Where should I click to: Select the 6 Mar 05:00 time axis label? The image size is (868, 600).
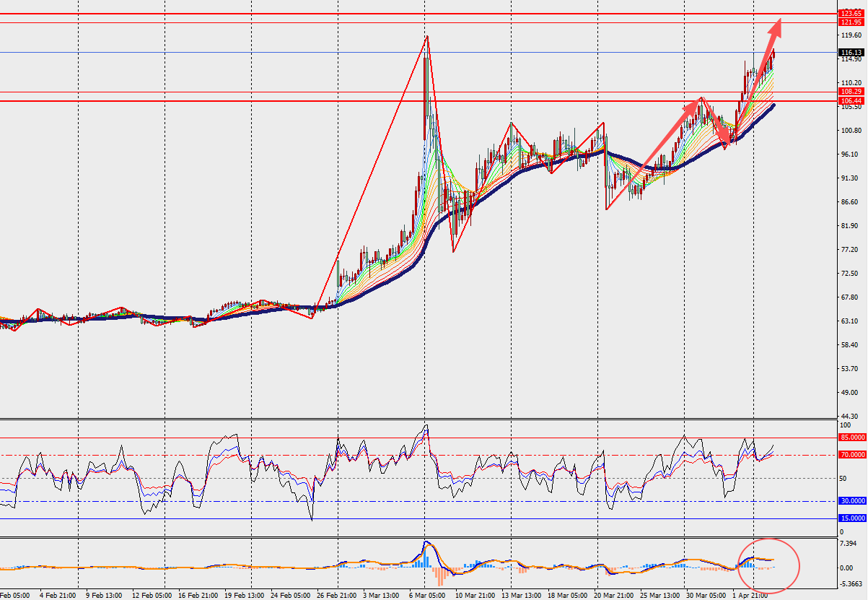point(427,596)
